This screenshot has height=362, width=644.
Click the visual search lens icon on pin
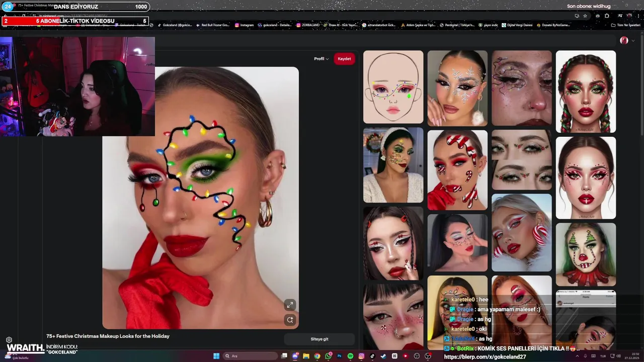click(x=290, y=320)
